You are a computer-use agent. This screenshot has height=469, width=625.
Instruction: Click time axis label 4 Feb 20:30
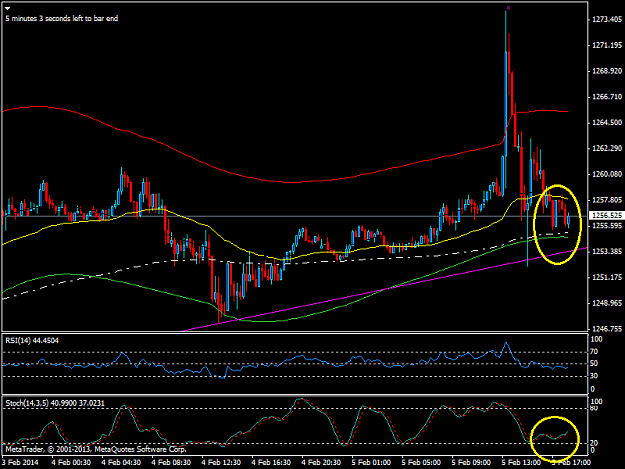coord(321,463)
